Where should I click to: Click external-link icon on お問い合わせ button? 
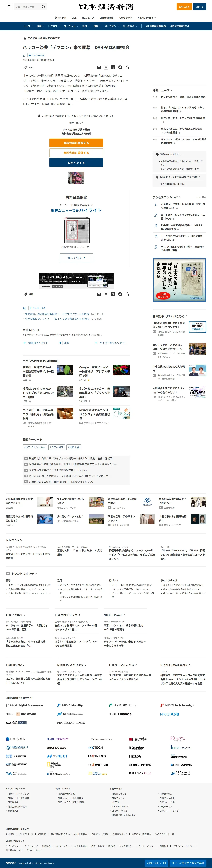164,863
